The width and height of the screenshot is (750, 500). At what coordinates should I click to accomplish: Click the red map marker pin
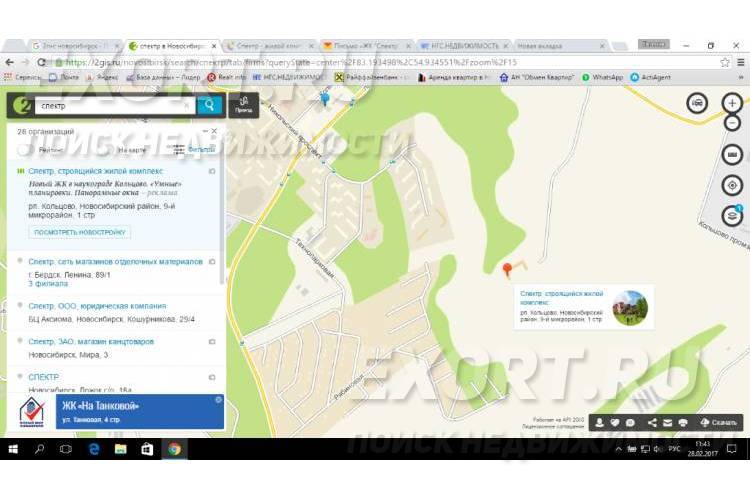click(507, 269)
